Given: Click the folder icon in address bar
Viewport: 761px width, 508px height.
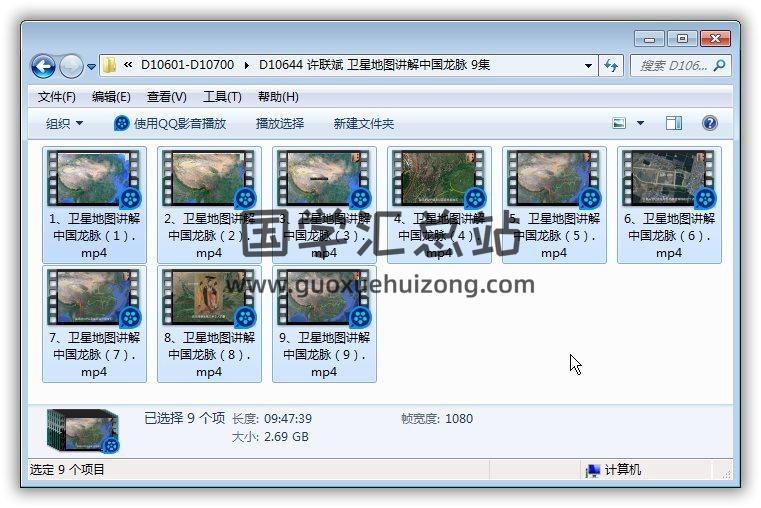Looking at the screenshot, I should (110, 66).
